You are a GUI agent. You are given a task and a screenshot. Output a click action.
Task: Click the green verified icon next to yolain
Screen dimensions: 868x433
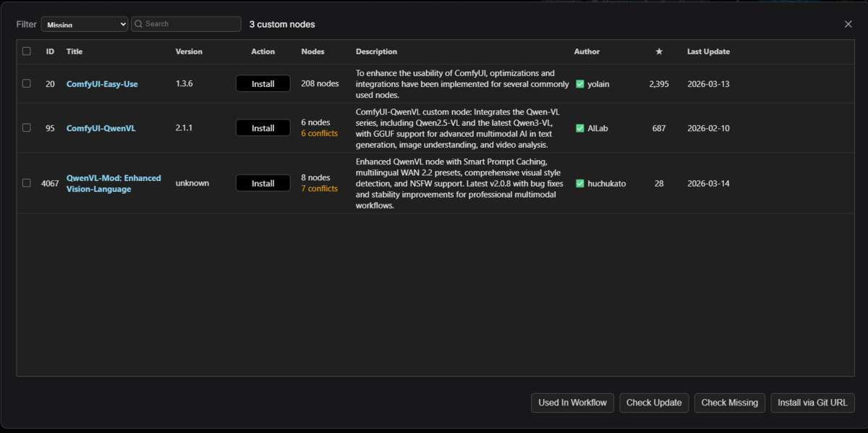[580, 84]
